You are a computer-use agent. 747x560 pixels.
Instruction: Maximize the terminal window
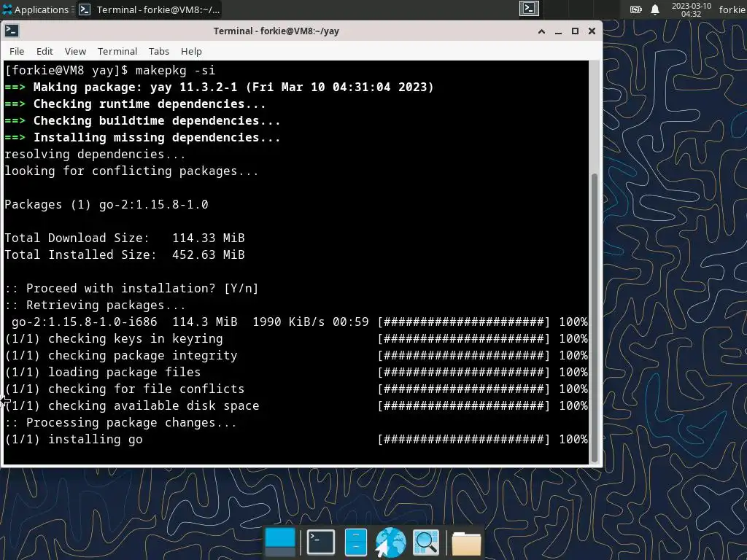point(575,31)
